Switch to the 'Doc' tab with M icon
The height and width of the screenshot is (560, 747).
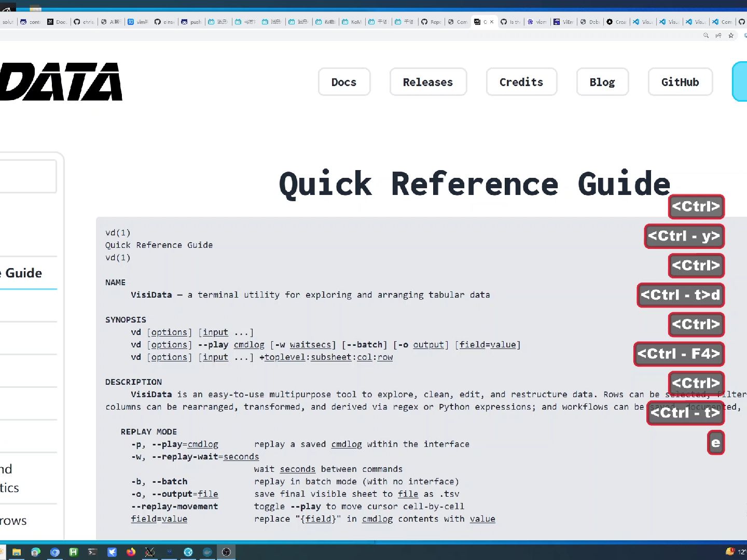[57, 22]
